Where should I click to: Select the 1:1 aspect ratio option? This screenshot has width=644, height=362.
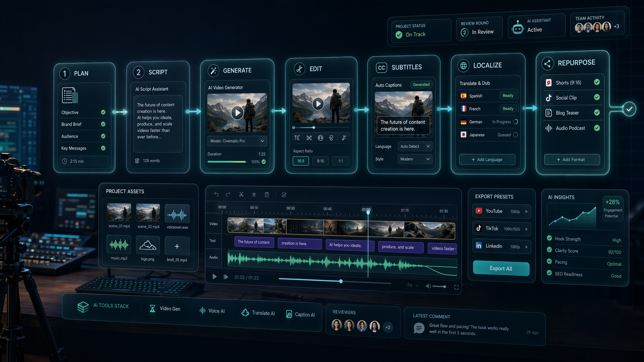pyautogui.click(x=340, y=161)
